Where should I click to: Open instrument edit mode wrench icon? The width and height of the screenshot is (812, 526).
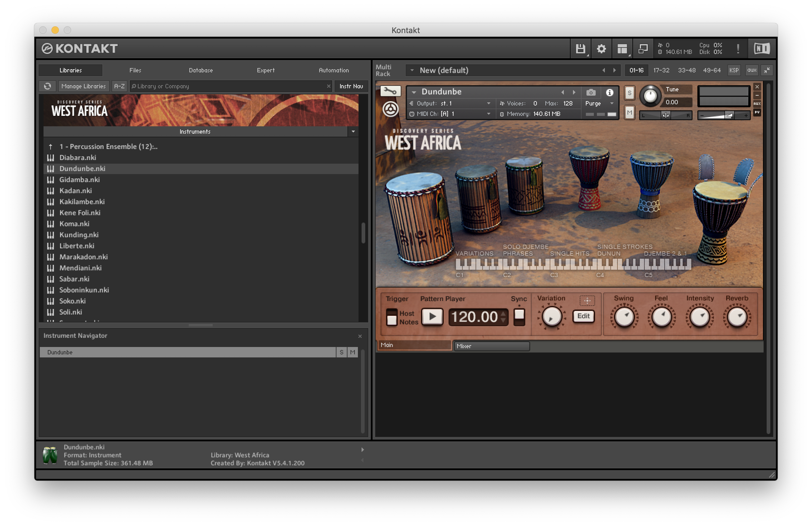coord(390,91)
